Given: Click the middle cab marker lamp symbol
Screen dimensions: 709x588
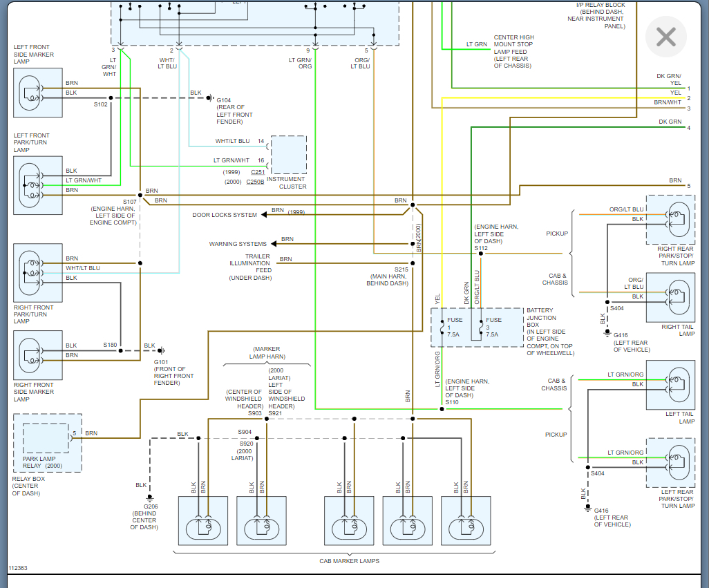Looking at the screenshot, I should [x=349, y=521].
